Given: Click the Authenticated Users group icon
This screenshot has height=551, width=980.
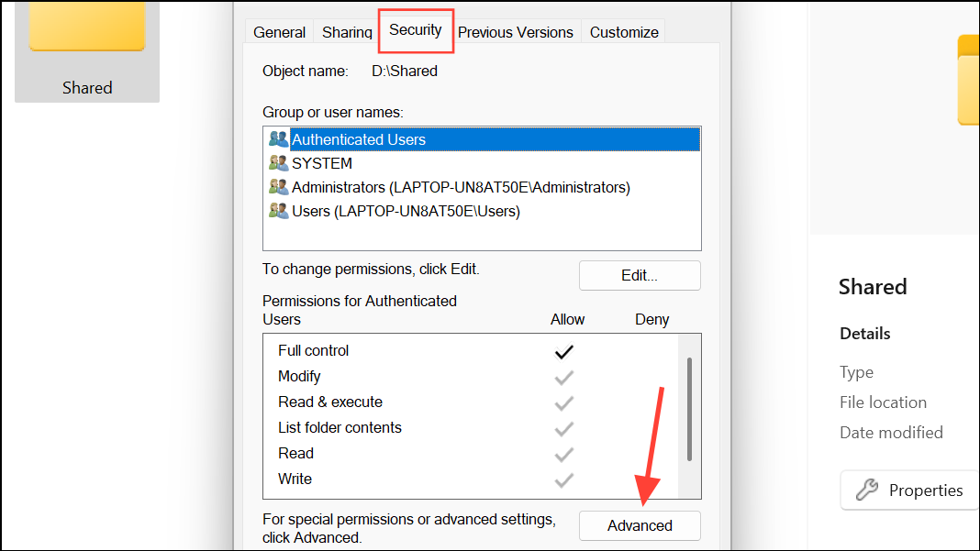Looking at the screenshot, I should coord(278,138).
